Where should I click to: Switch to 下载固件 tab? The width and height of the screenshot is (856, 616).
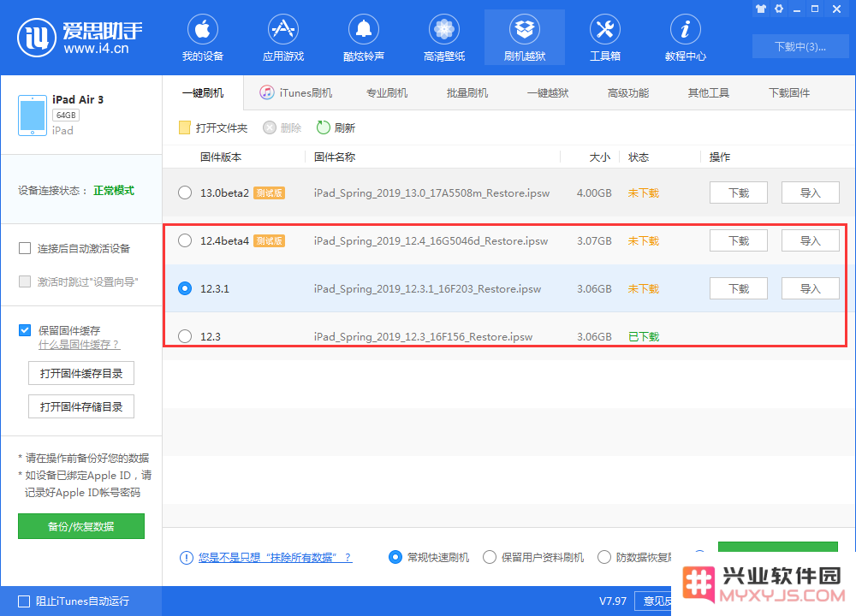pyautogui.click(x=789, y=92)
